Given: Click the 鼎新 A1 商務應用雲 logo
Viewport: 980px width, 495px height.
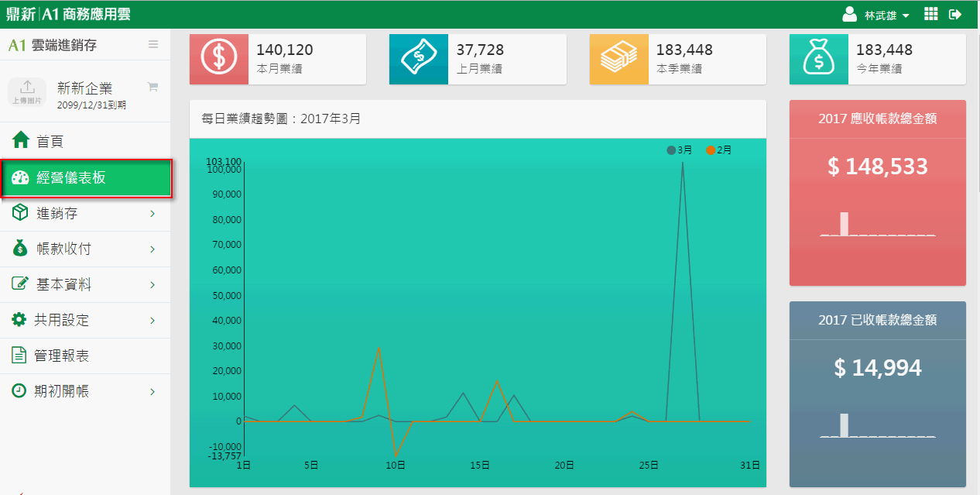Looking at the screenshot, I should [x=70, y=14].
